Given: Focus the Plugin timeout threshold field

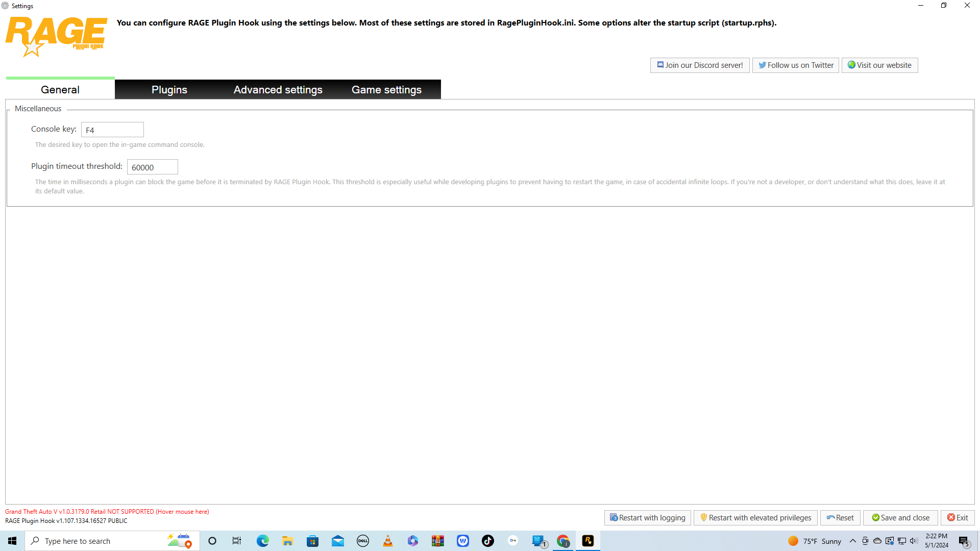Looking at the screenshot, I should pos(152,167).
